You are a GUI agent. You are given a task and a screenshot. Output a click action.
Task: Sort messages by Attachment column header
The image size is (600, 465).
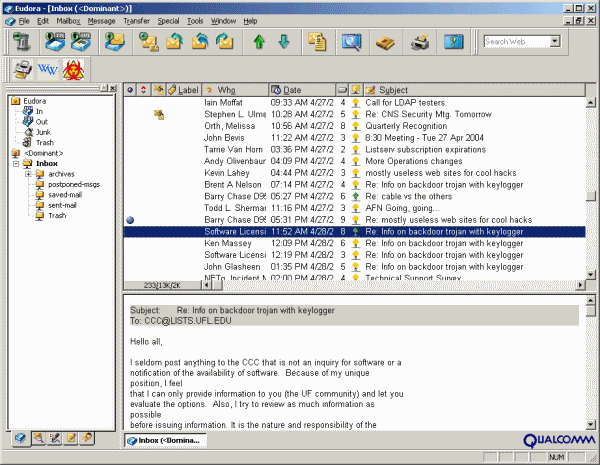coord(158,90)
